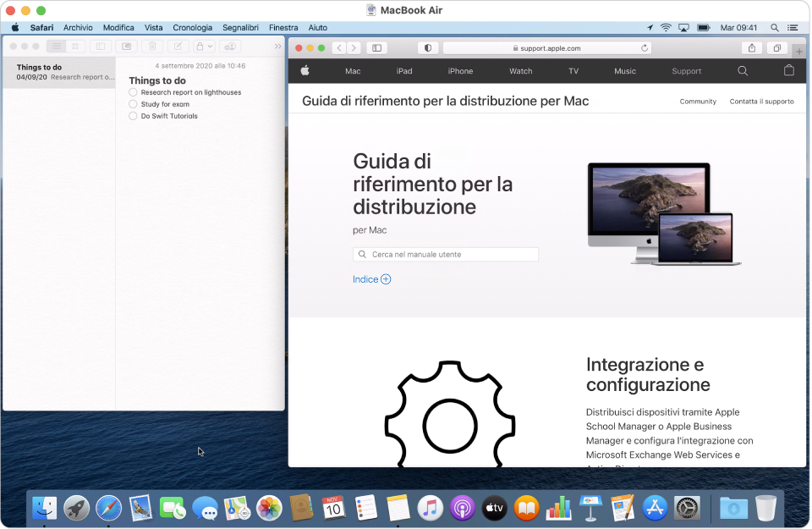Open Safari privacy report shield icon
The width and height of the screenshot is (812, 529).
tap(428, 48)
